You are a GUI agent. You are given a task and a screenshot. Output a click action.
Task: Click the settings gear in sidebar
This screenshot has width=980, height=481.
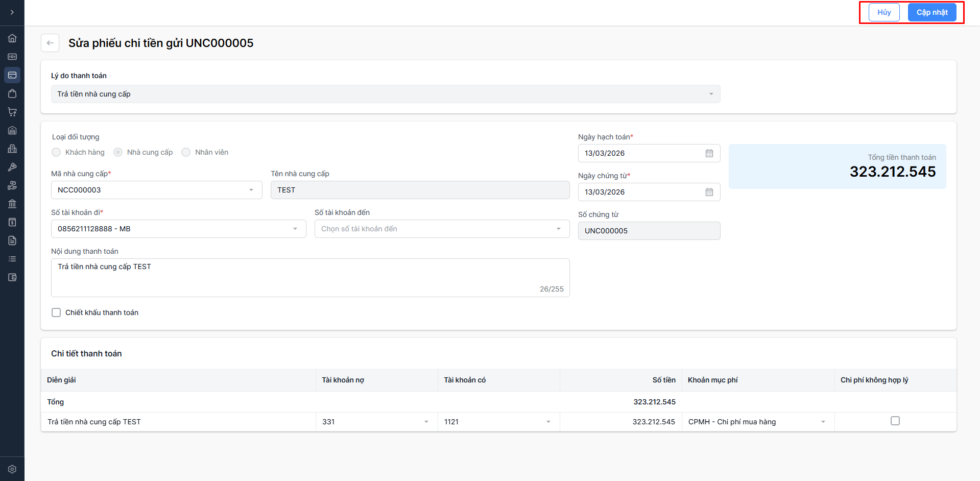coord(12,469)
